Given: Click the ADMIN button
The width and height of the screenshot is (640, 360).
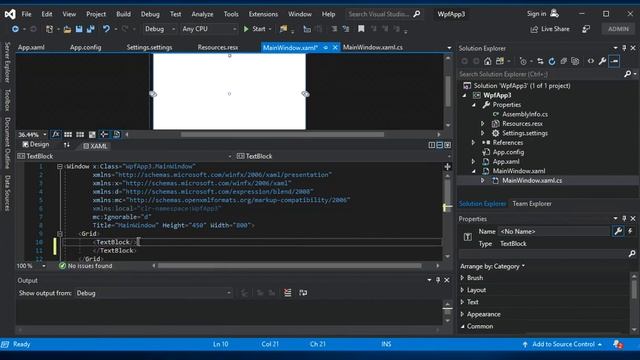Looking at the screenshot, I should coord(618,29).
